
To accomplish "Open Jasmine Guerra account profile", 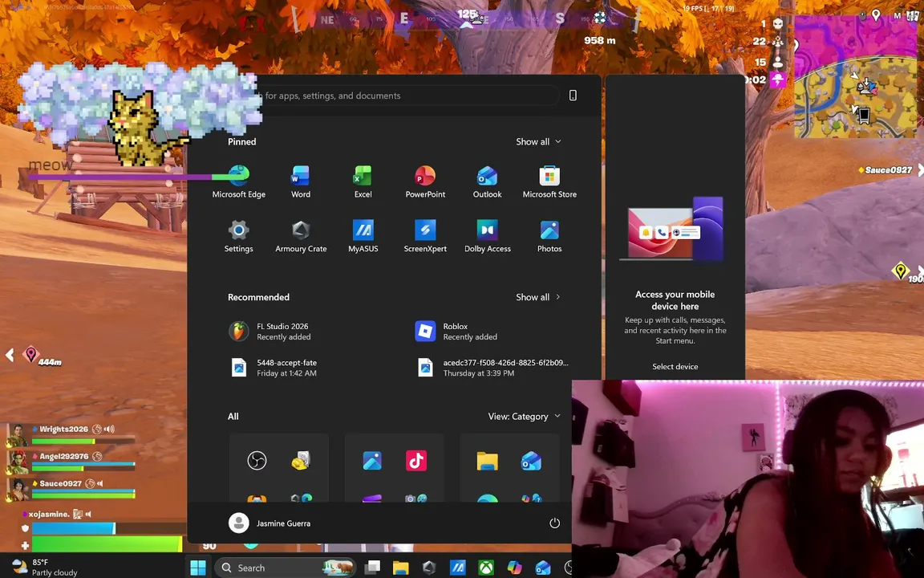I will coord(269,523).
